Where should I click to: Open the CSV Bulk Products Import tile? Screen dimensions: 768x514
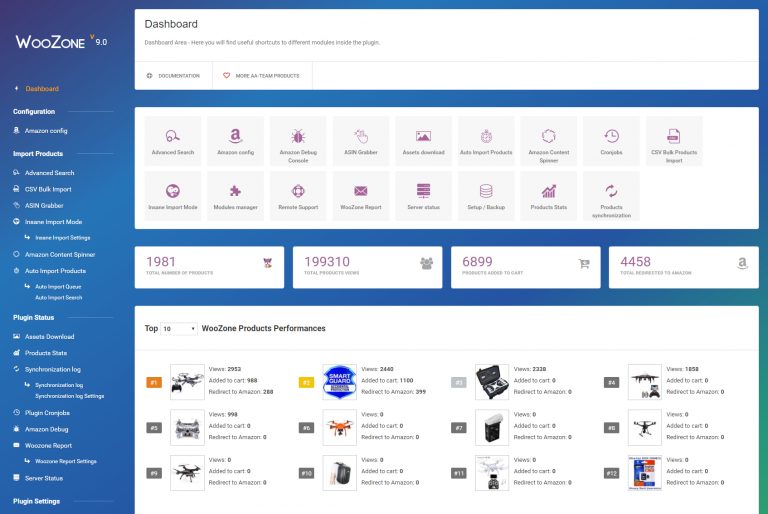[674, 141]
